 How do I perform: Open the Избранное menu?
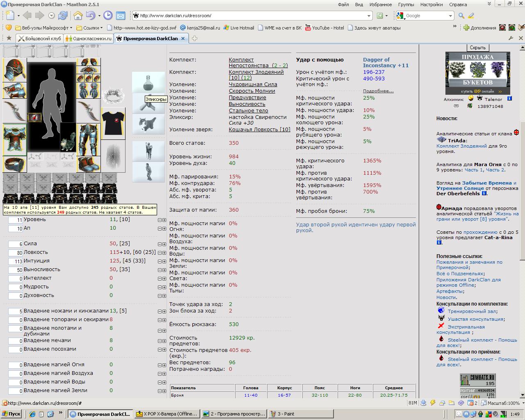coord(380,5)
